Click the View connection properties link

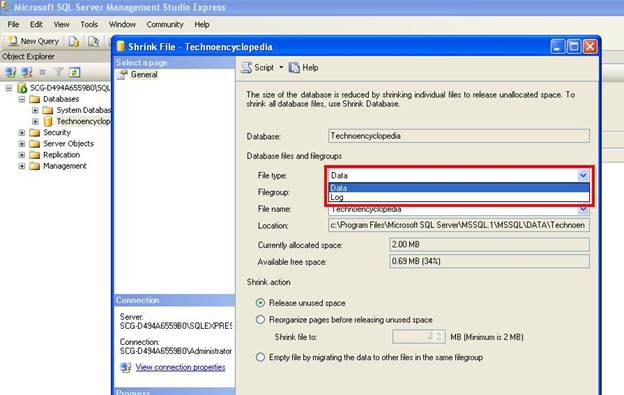(x=180, y=367)
